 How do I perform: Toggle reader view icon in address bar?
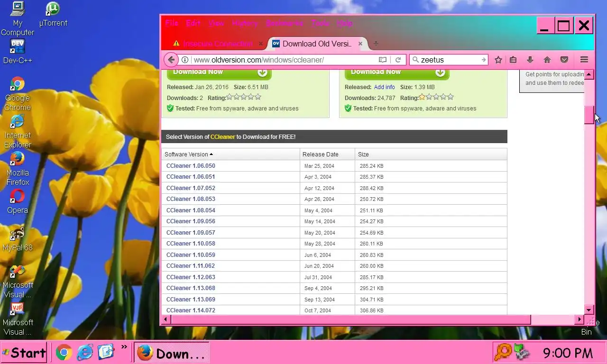(x=383, y=60)
